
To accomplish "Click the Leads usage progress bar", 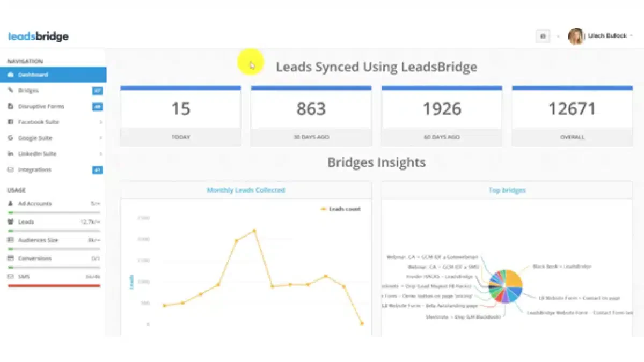I will click(54, 231).
